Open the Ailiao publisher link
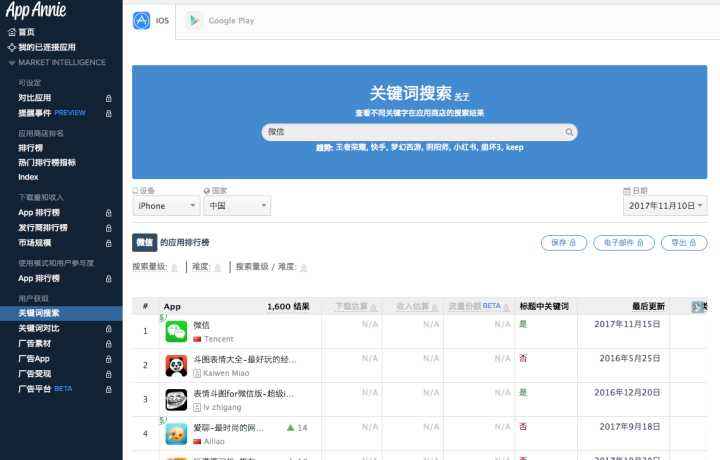This screenshot has width=720, height=460. tap(214, 441)
